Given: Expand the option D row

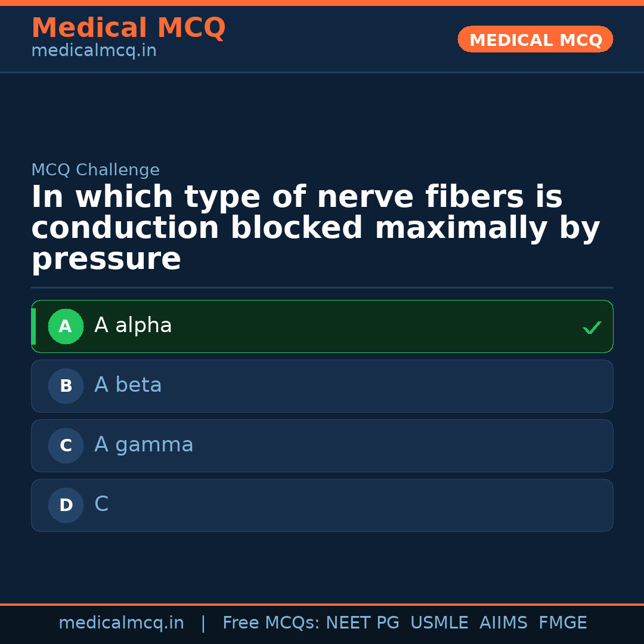Looking at the screenshot, I should [322, 505].
